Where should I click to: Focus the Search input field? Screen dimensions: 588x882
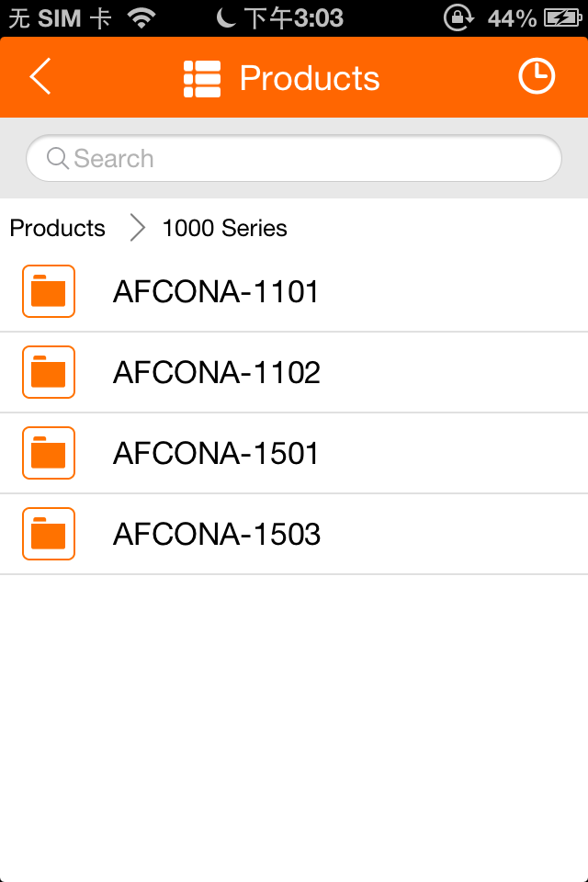pyautogui.click(x=294, y=158)
